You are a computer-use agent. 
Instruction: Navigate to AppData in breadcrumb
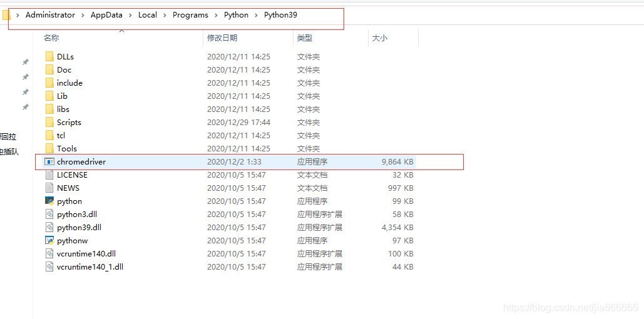click(x=107, y=15)
